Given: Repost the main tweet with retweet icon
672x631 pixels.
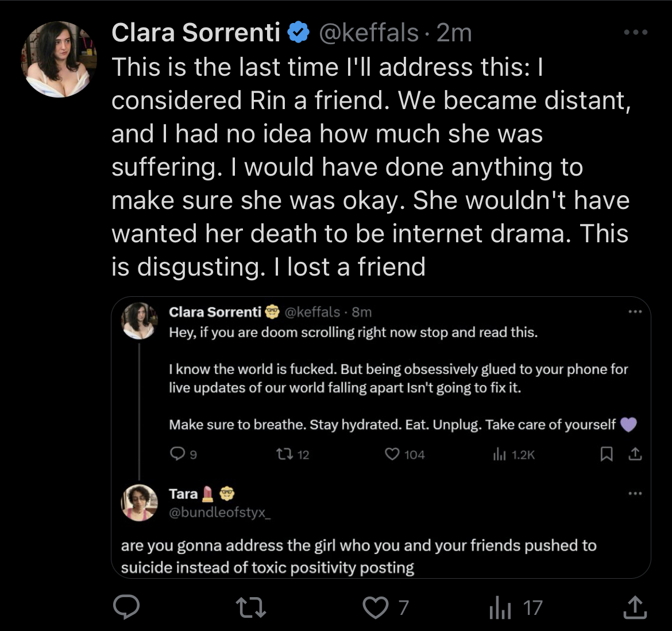Looking at the screenshot, I should 251,607.
